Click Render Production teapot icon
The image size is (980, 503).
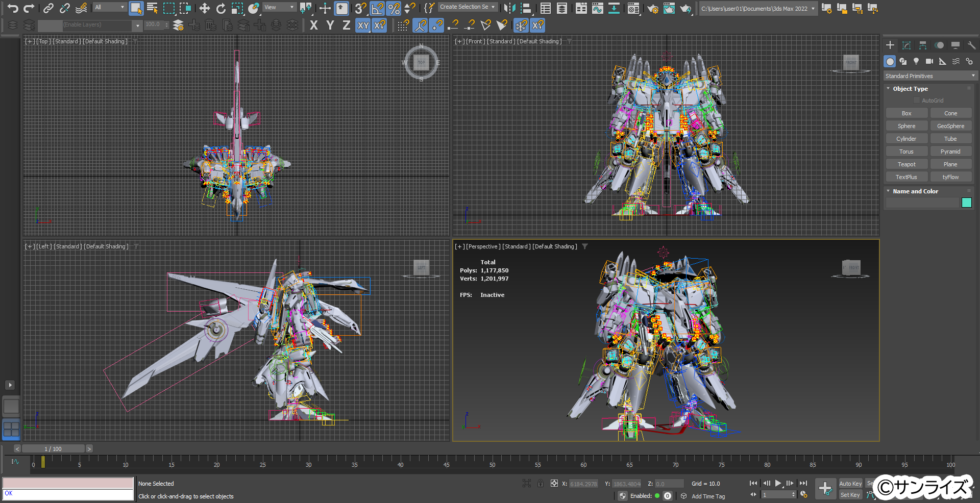click(685, 8)
